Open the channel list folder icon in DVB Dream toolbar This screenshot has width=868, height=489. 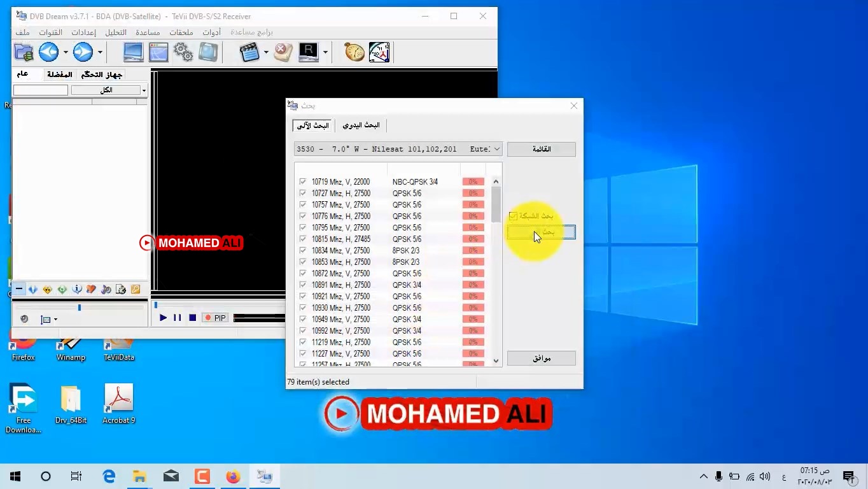coord(24,52)
